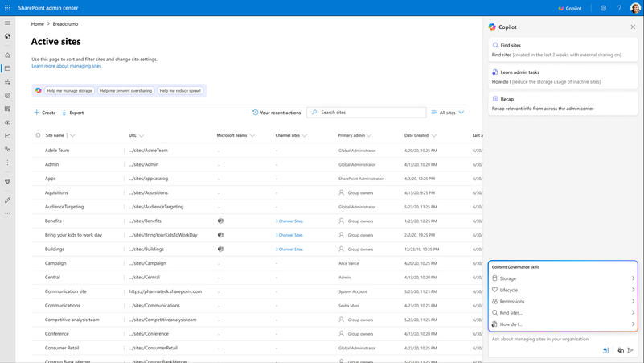Click the Adele Team site name
The width and height of the screenshot is (644, 363).
[57, 151]
